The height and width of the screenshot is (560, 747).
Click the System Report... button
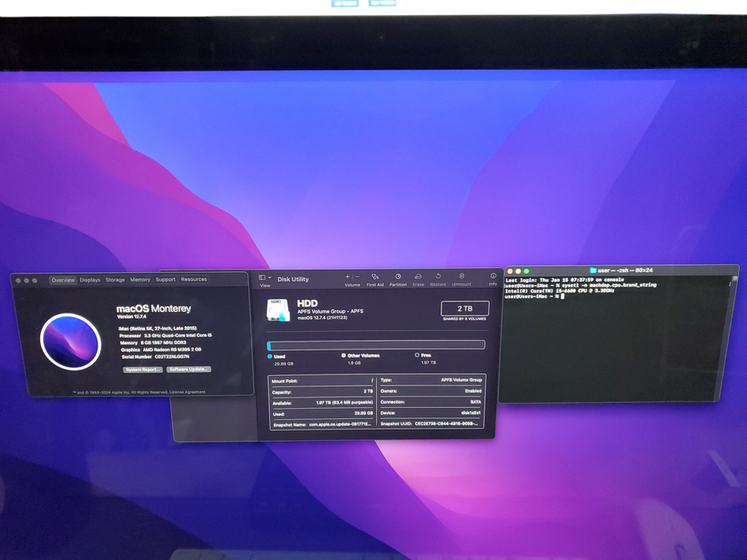(143, 370)
